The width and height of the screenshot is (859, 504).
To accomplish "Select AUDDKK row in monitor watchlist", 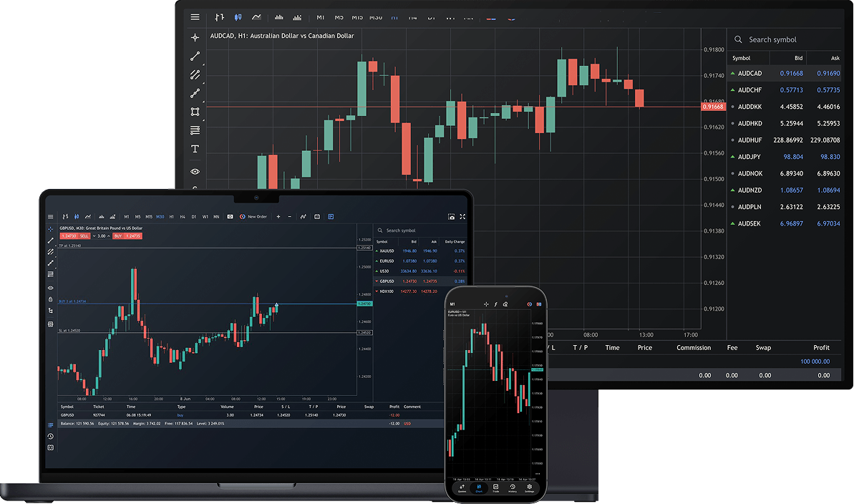I will coord(786,107).
